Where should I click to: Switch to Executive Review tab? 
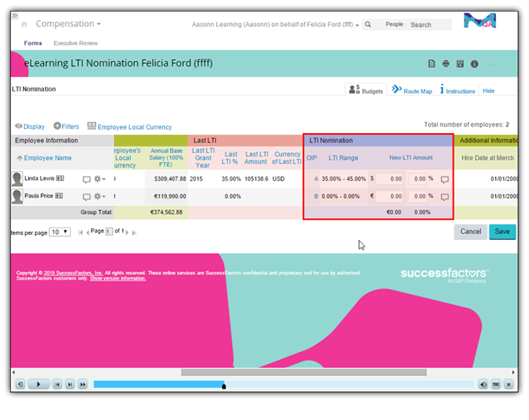[76, 43]
